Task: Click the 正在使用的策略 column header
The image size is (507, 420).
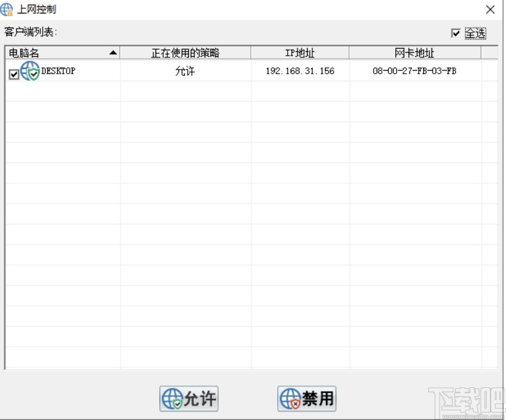Action: pyautogui.click(x=185, y=53)
